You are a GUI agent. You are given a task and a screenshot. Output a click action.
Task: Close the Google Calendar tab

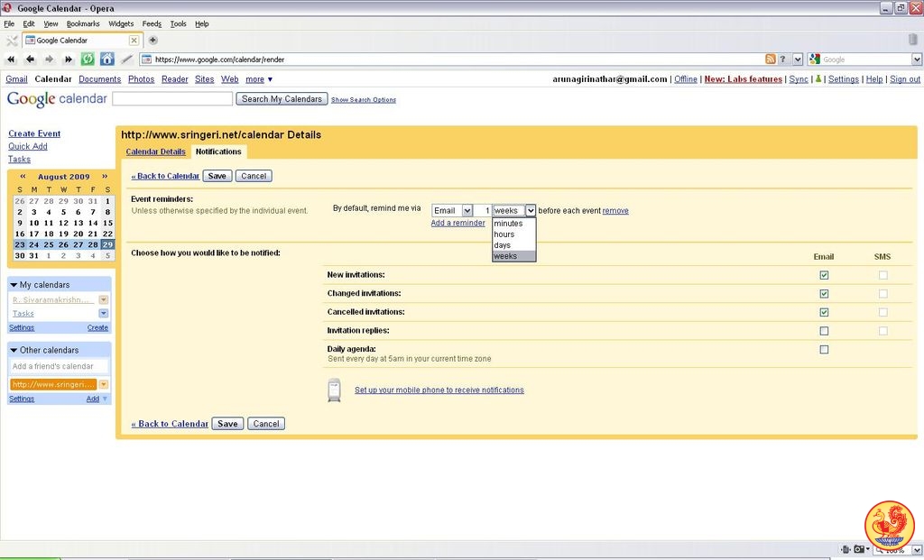coord(134,40)
